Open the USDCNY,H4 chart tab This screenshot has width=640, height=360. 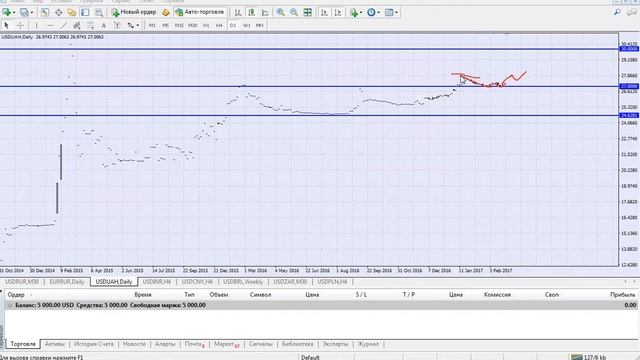click(197, 282)
